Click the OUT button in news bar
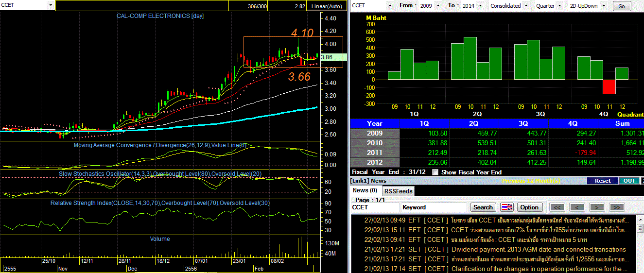The width and height of the screenshot is (644, 273). [x=629, y=180]
